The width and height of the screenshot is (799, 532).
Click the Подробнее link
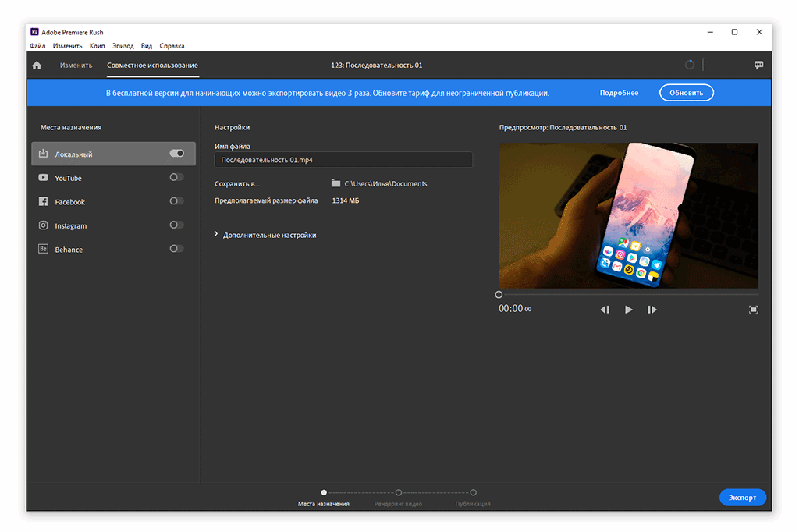coord(619,93)
